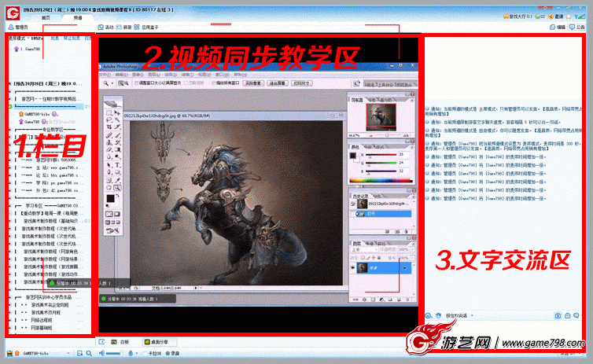Image resolution: width=593 pixels, height=364 pixels.
Task: Expand the 学习专区 tree node
Action: click(10, 206)
